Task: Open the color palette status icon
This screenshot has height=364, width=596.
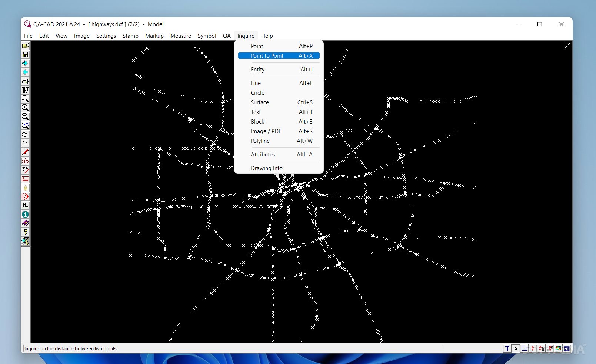Action: coord(558,348)
